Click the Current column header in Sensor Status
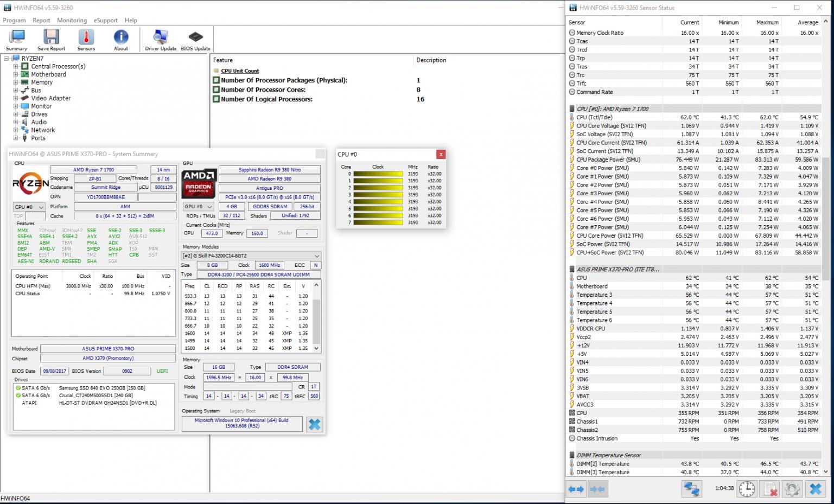The height and width of the screenshot is (504, 834). [x=689, y=22]
